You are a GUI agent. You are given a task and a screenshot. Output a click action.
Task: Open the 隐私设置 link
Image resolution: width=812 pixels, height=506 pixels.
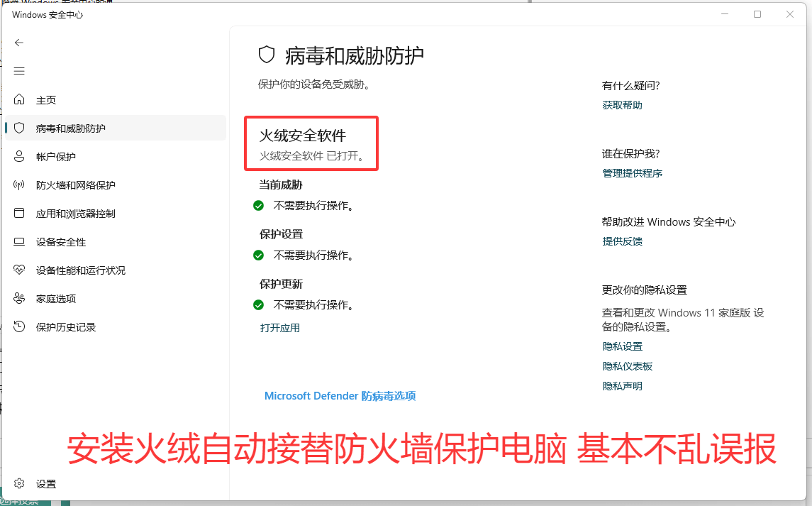[622, 346]
